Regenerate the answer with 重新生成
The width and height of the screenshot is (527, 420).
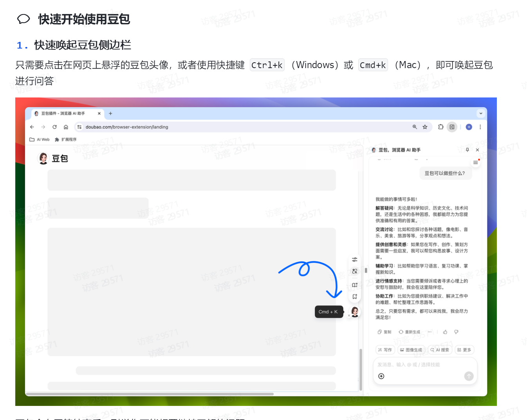(x=410, y=332)
